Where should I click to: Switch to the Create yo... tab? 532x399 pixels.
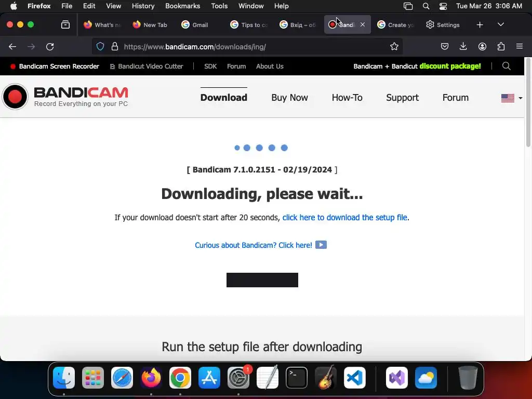(x=395, y=25)
